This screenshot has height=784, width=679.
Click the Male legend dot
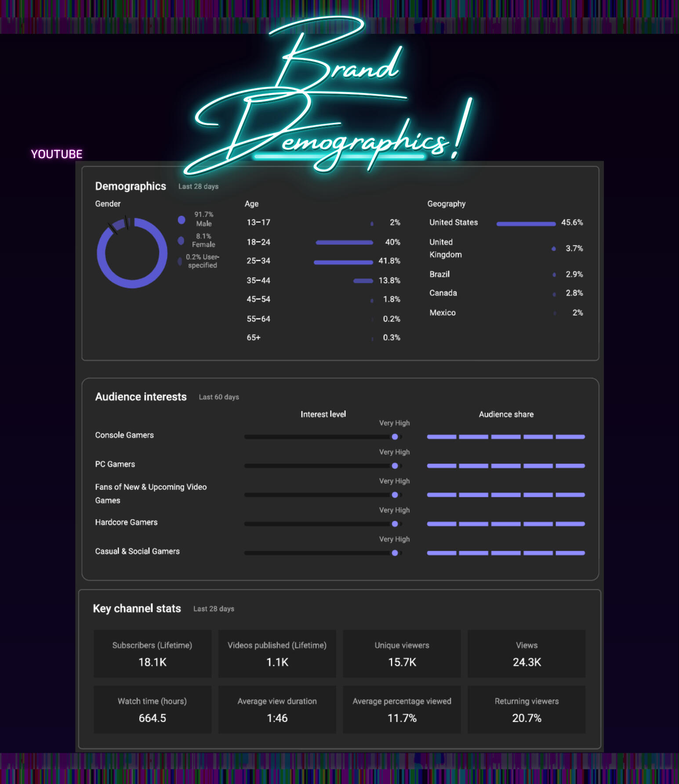coord(182,220)
